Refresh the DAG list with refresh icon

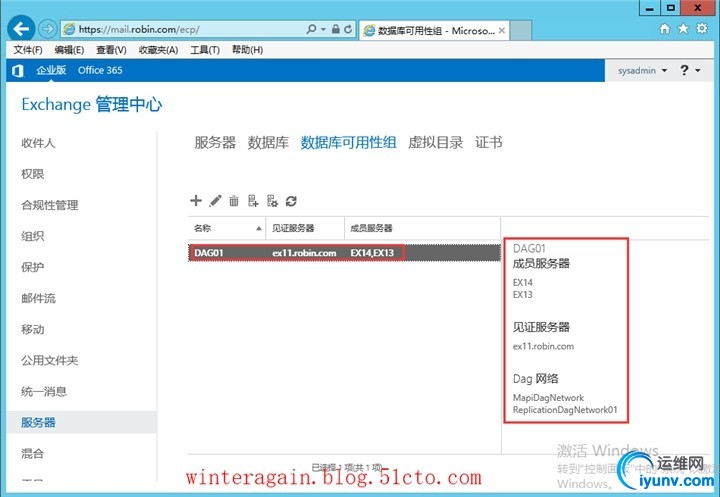coord(291,201)
